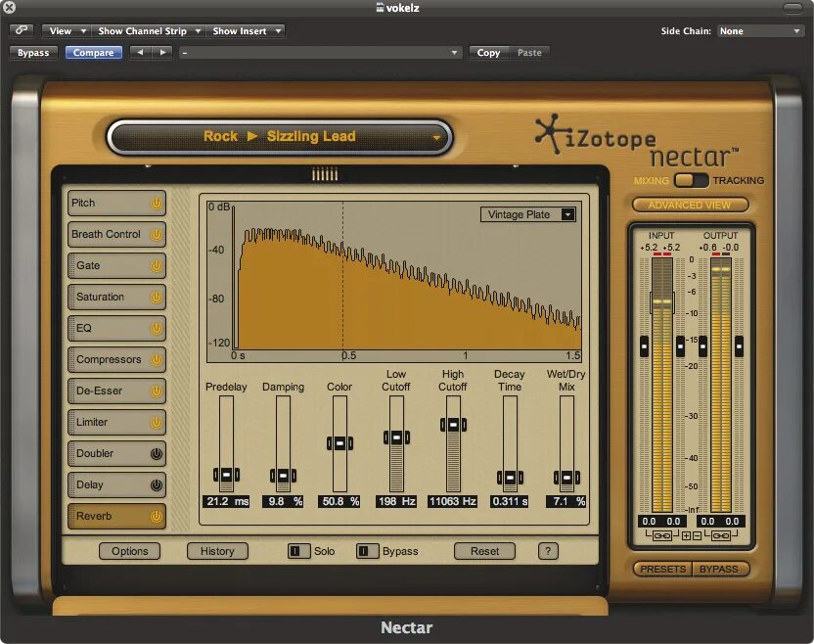Go to the previous preset with left arrow
814x644 pixels.
coord(140,52)
